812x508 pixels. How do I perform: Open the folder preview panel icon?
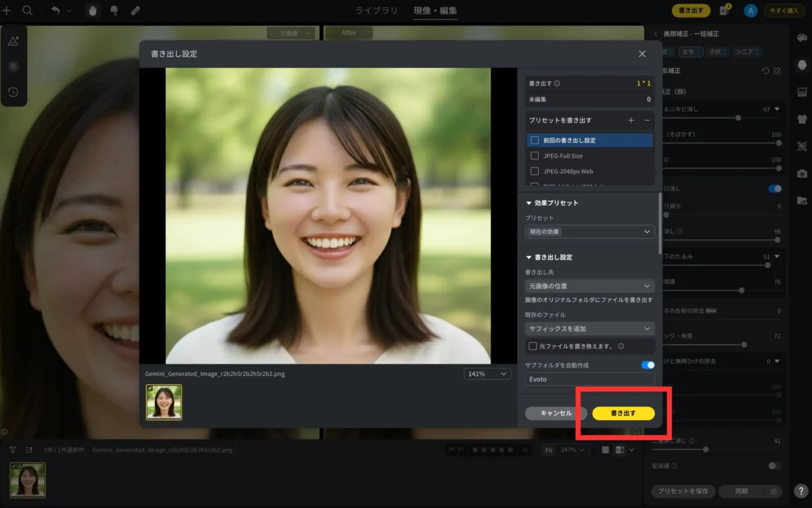click(x=802, y=200)
